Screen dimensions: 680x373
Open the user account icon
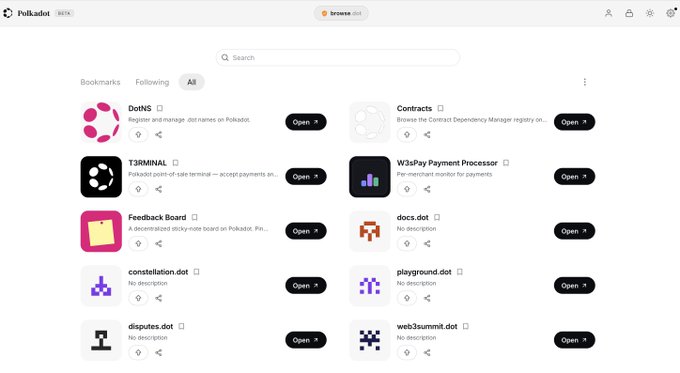[608, 13]
